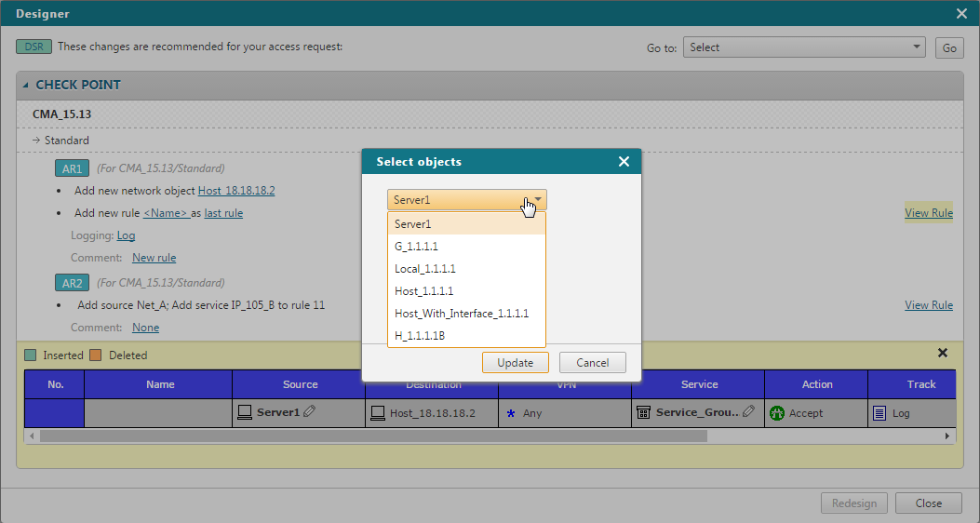Click the Accept action icon in rule row
This screenshot has width=980, height=523.
click(x=778, y=412)
